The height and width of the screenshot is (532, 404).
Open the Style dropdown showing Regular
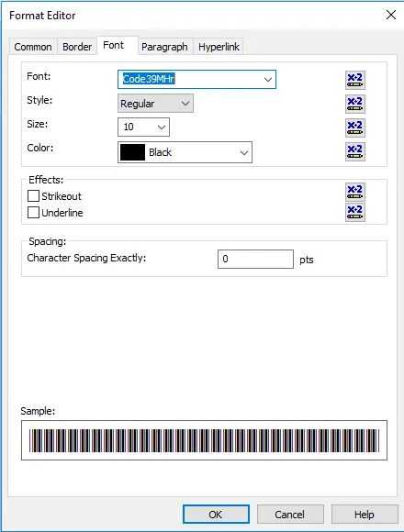(x=155, y=104)
